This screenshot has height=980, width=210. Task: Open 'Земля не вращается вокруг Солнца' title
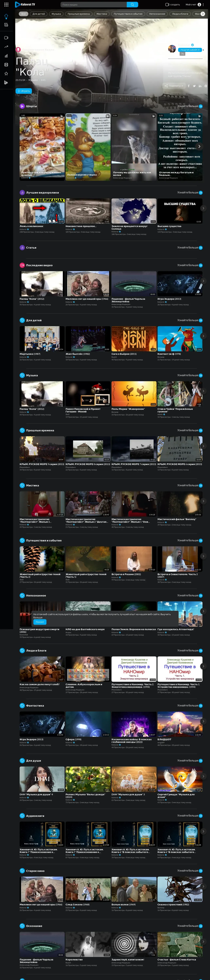(x=129, y=227)
